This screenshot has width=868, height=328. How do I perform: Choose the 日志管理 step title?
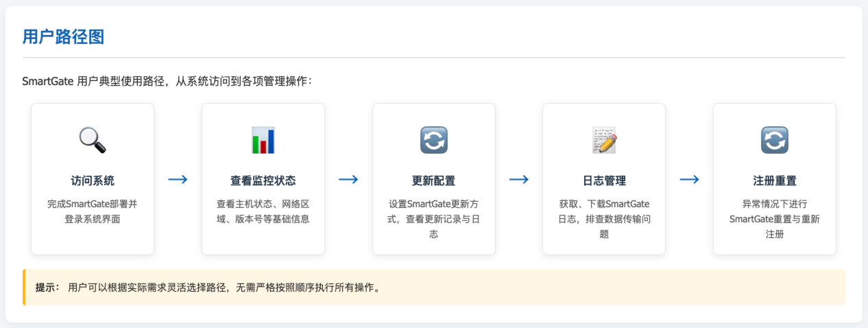(604, 181)
